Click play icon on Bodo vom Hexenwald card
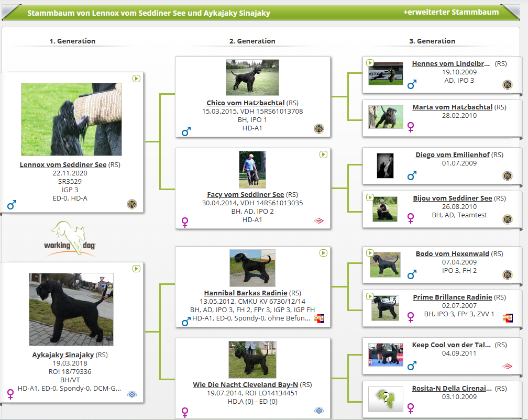528x420 pixels. point(370,253)
